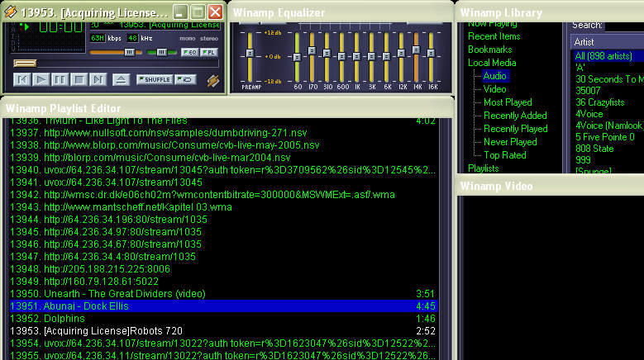Click the balance slider handle
This screenshot has width=644, height=360.
click(x=161, y=52)
